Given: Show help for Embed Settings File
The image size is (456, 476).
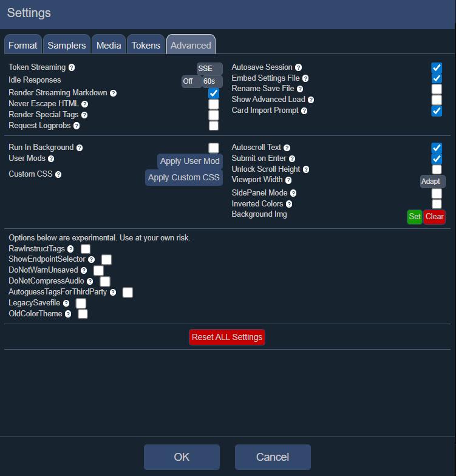Looking at the screenshot, I should pyautogui.click(x=305, y=78).
